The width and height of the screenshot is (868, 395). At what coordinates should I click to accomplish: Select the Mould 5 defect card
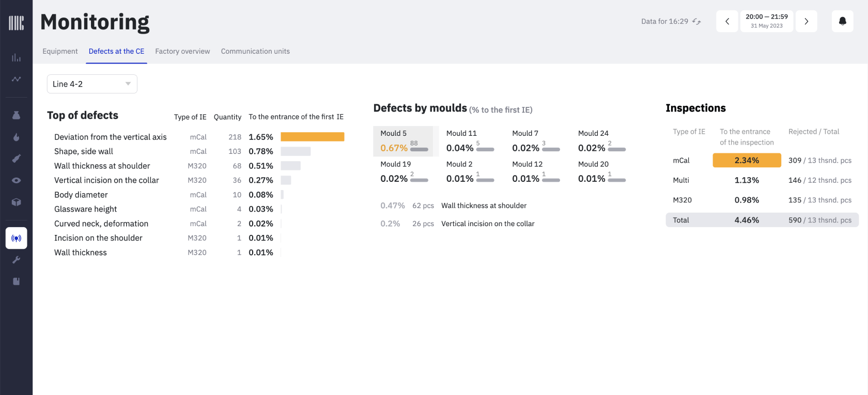point(405,141)
